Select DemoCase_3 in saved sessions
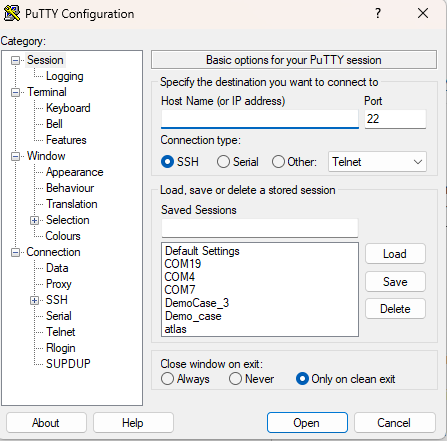 197,303
